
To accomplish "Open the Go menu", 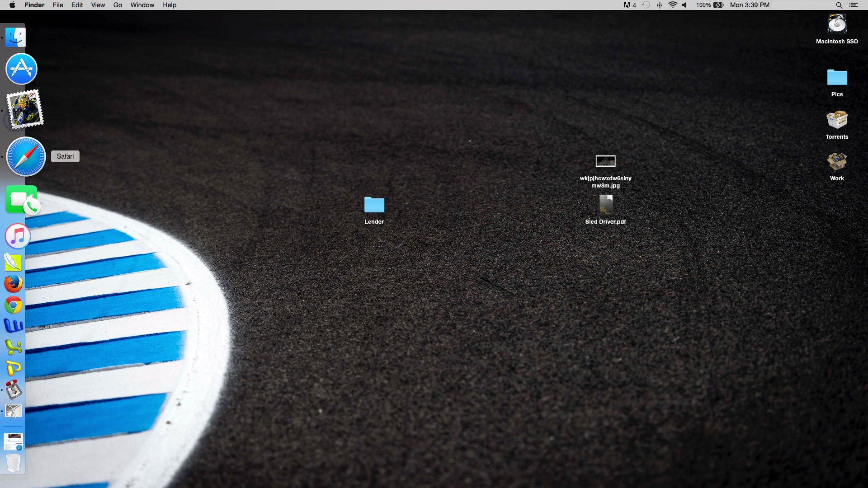I will coord(118,5).
